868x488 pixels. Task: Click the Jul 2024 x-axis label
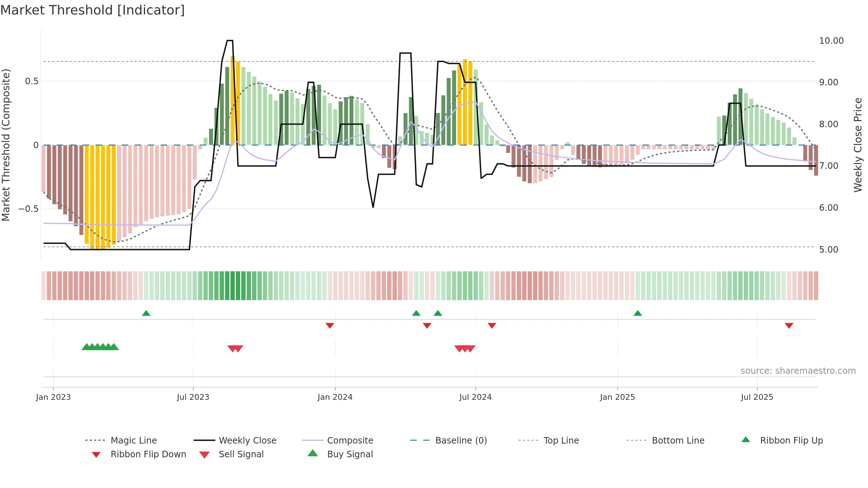(476, 397)
